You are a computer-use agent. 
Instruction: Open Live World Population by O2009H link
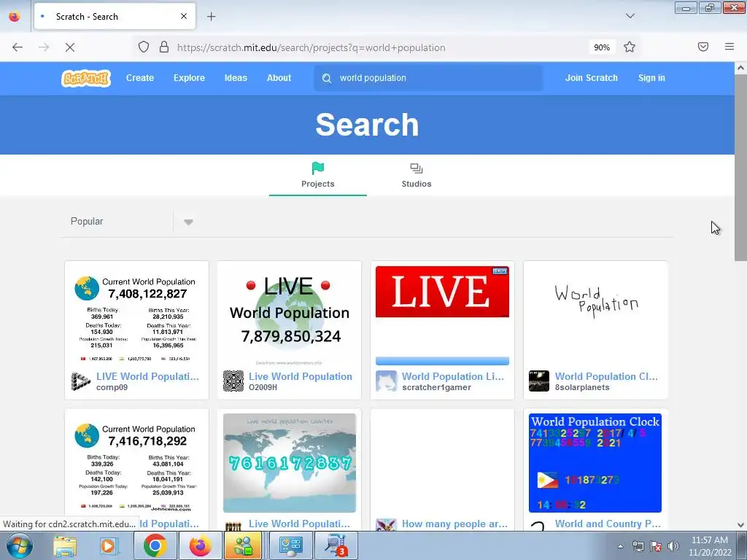coord(301,376)
